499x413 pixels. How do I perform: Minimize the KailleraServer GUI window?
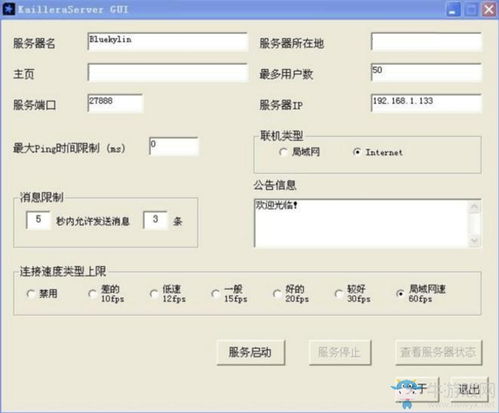click(x=453, y=9)
